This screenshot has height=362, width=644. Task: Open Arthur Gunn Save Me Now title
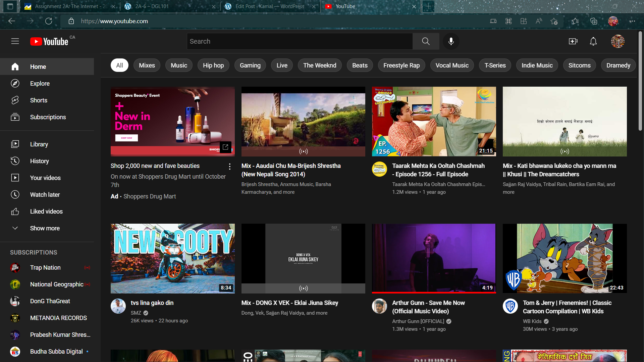(428, 307)
